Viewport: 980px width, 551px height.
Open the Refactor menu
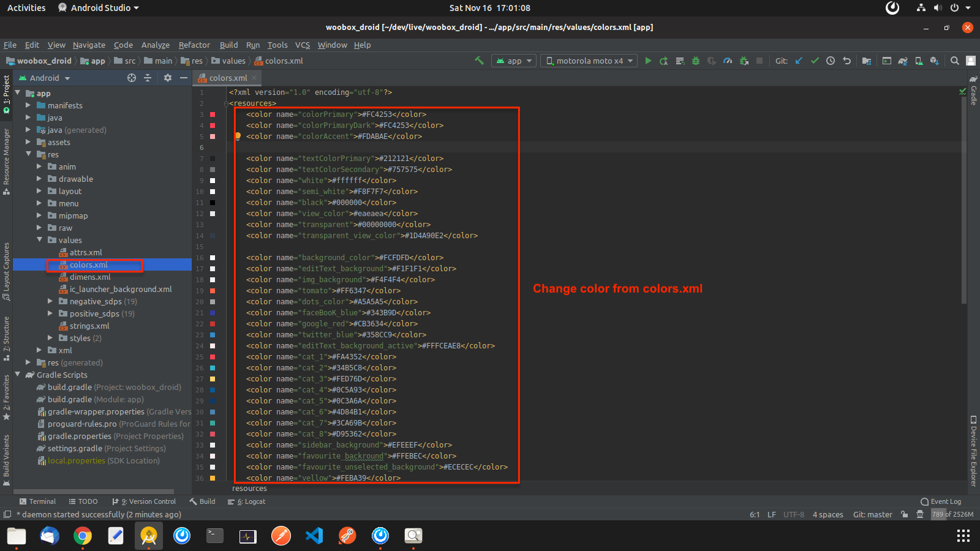pyautogui.click(x=194, y=45)
